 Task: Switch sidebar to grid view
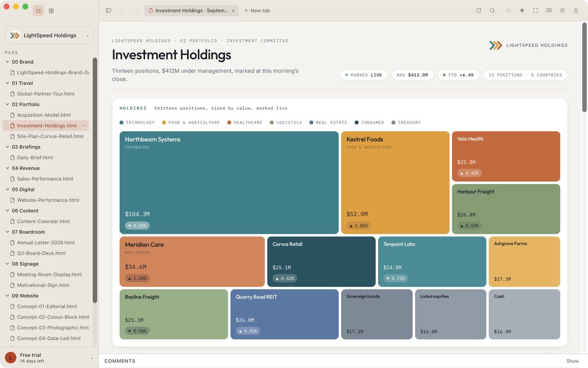point(51,11)
